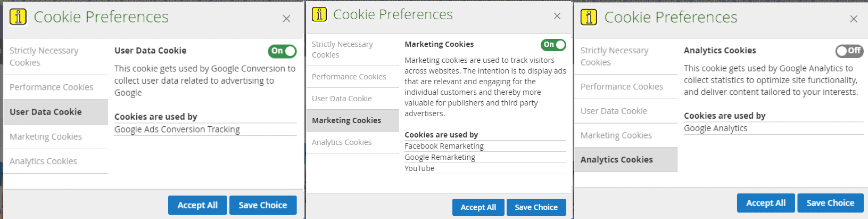The height and width of the screenshot is (219, 868).
Task: Select User Data Cookie tab in Analytics Cookies dialog
Action: 614,111
